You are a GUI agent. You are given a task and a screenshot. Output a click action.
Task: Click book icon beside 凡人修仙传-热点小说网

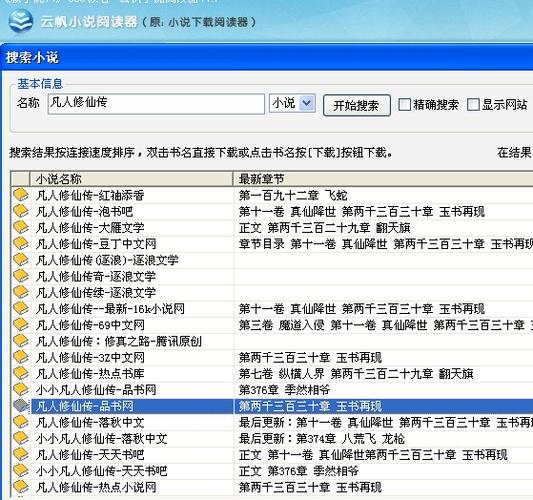pyautogui.click(x=21, y=487)
